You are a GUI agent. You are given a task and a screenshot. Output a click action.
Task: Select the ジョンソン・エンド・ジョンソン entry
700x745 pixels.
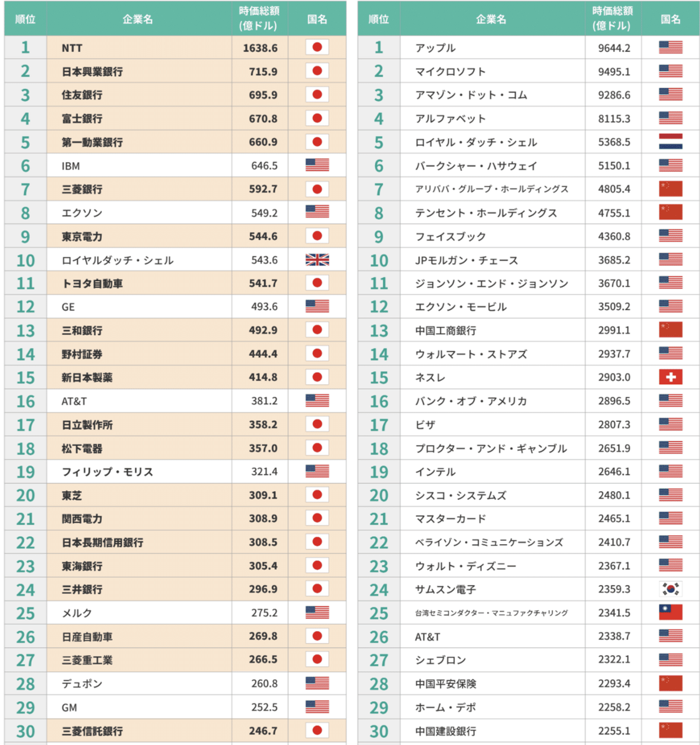492,284
